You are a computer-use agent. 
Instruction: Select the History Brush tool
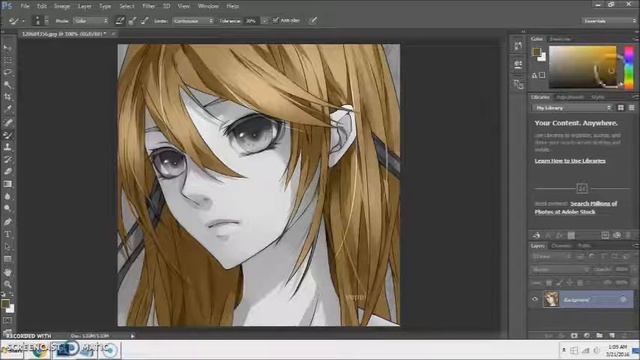click(7, 159)
